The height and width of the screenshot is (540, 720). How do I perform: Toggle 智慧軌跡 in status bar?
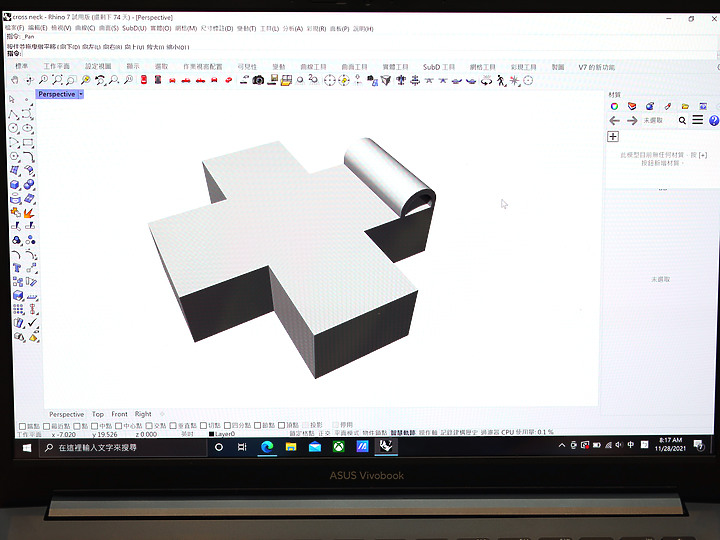point(403,433)
